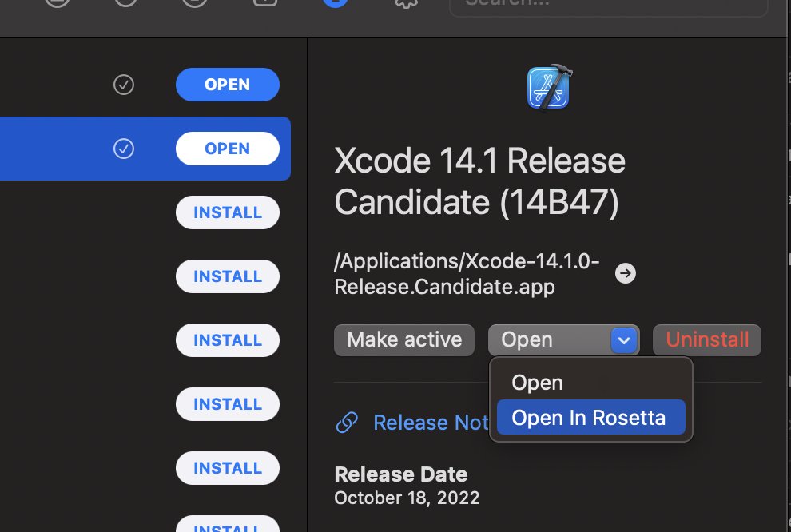
Task: Click checkmark circle in the highlighted list row
Action: pyautogui.click(x=124, y=149)
